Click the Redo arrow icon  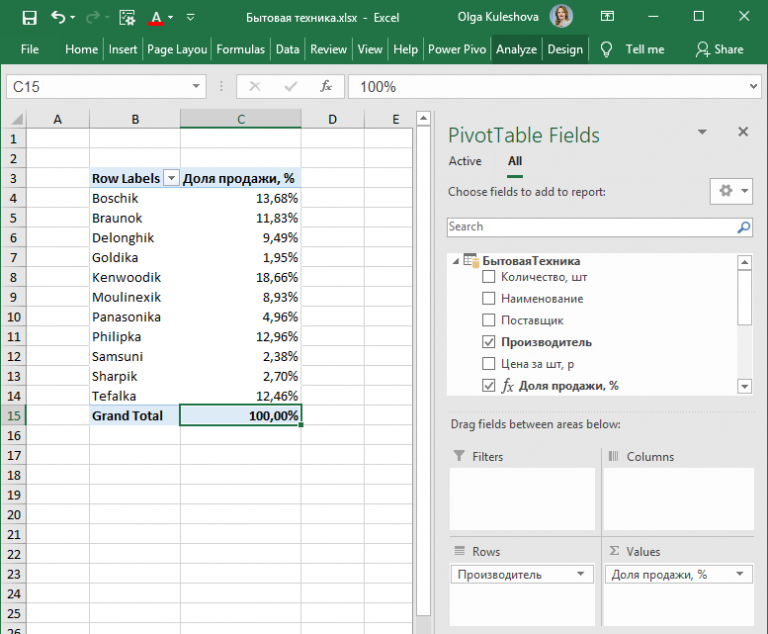[92, 18]
